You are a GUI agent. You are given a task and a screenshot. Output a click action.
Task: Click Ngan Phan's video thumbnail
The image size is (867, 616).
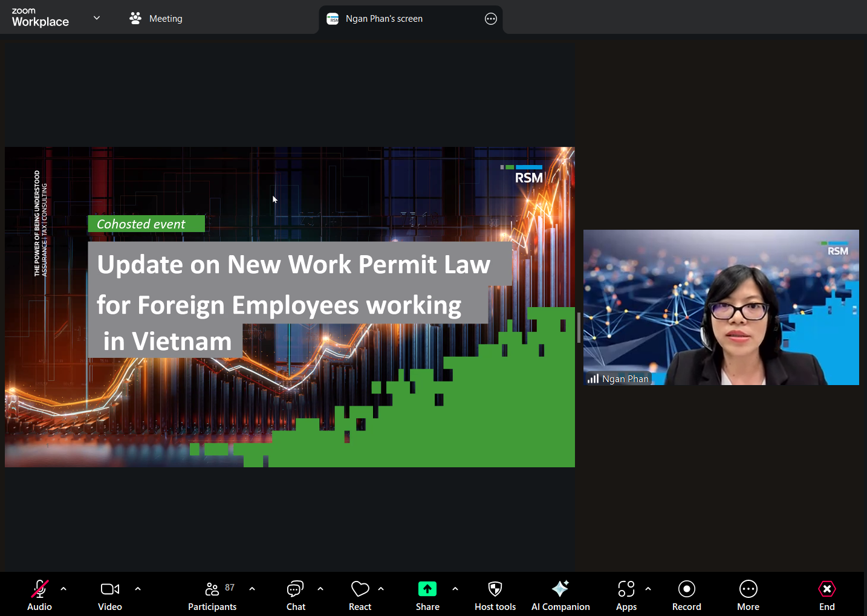pyautogui.click(x=721, y=307)
